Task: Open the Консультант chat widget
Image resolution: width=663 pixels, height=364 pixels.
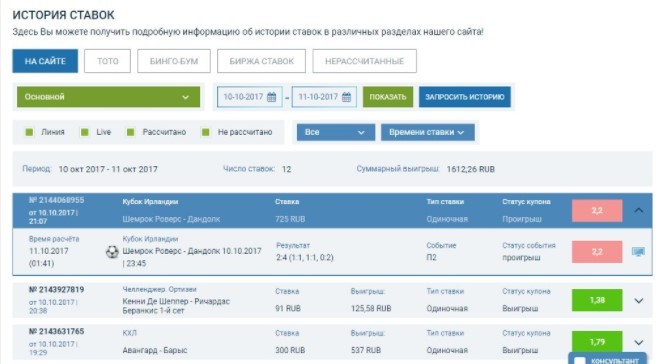Action: (608, 359)
